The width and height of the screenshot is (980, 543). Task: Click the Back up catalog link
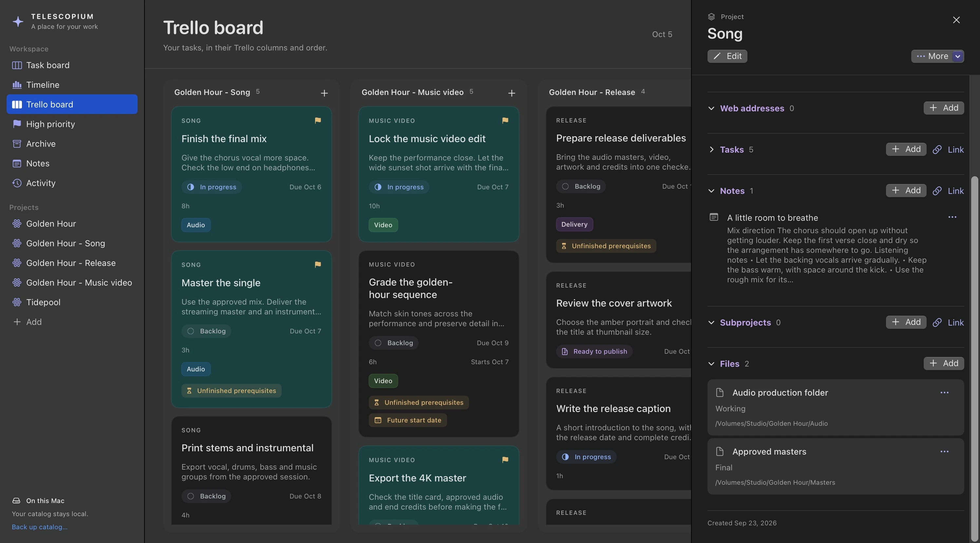point(40,527)
